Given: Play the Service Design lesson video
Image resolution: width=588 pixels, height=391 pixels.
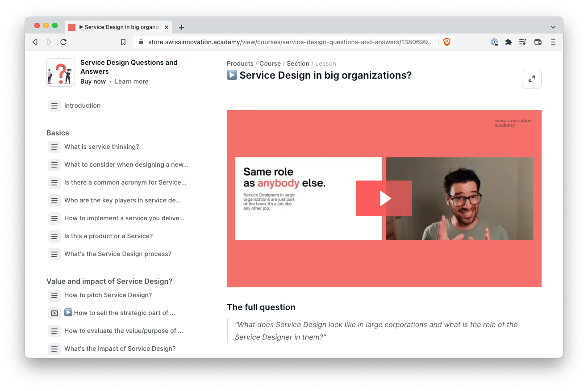Looking at the screenshot, I should click(384, 198).
